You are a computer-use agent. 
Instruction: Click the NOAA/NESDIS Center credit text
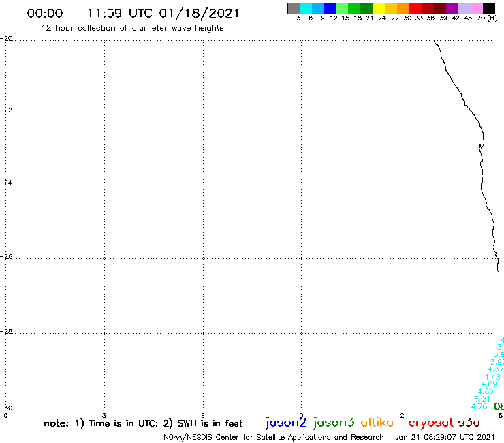(274, 437)
